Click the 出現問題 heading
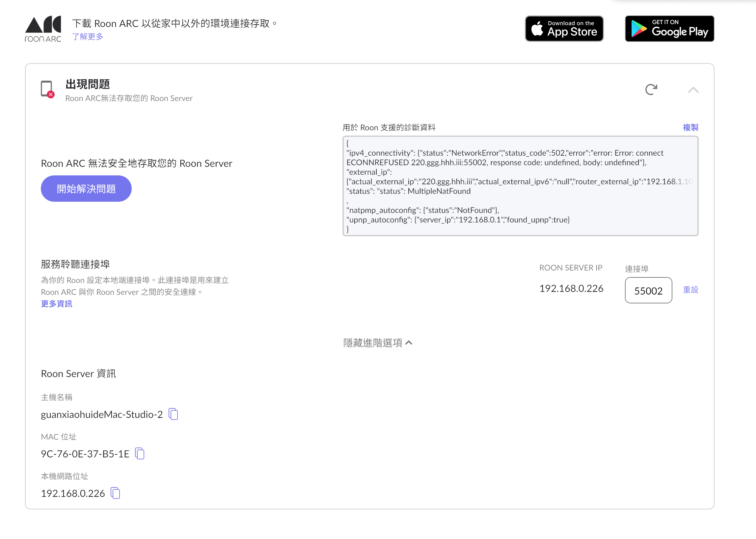This screenshot has width=756, height=539. point(88,84)
